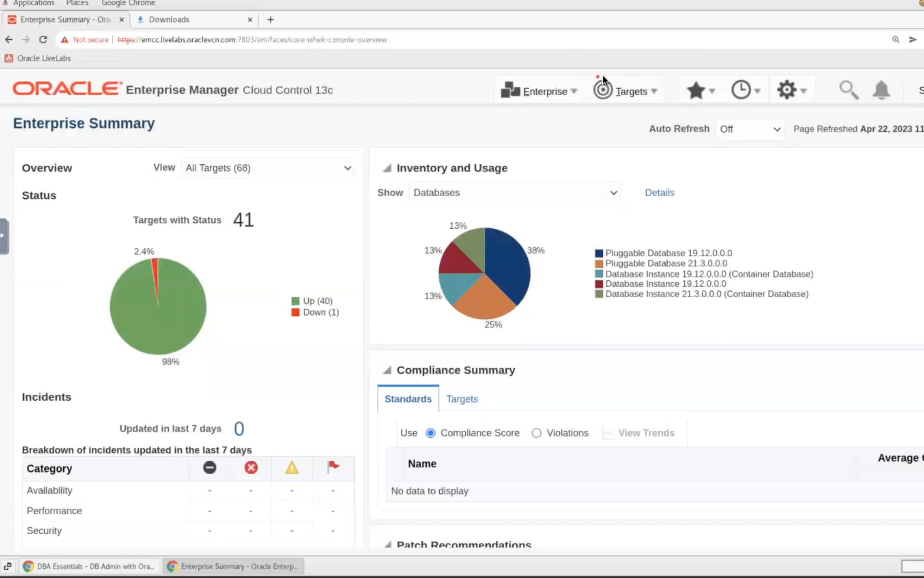Select the Enterprise Summary browser tab

[65, 19]
